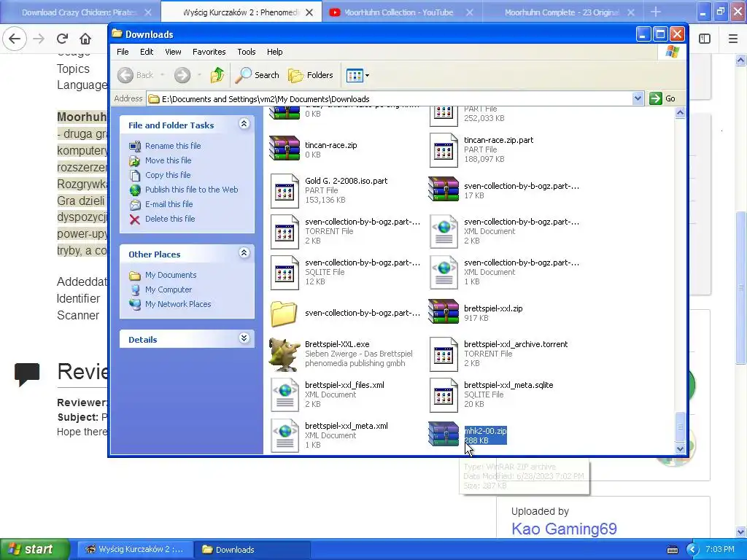Collapse the Other Places panel
This screenshot has width=747, height=560.
(244, 253)
